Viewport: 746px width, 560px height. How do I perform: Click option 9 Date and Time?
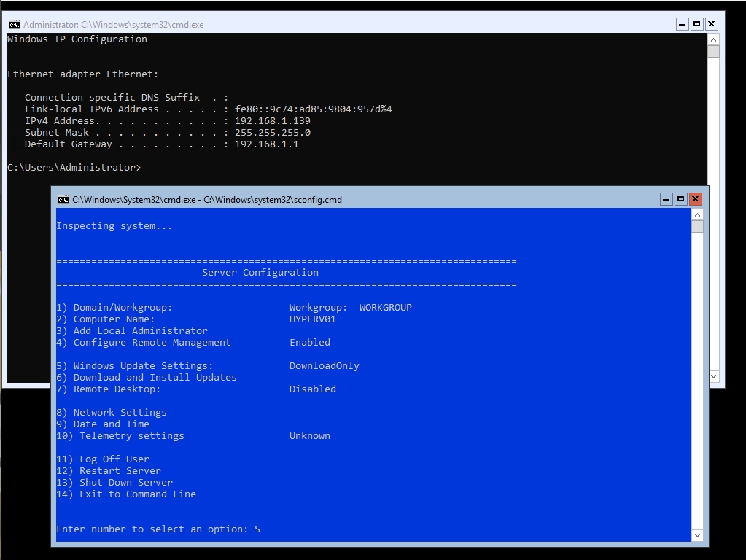tap(103, 424)
